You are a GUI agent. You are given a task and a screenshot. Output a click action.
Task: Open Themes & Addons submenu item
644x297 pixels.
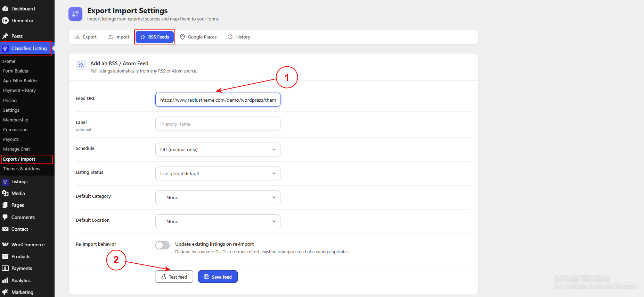[22, 169]
